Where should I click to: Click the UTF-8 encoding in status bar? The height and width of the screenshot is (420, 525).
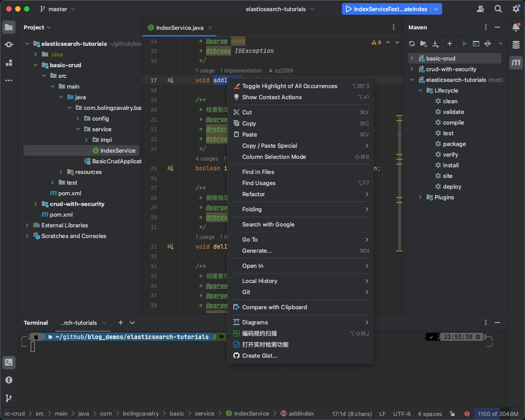402,414
